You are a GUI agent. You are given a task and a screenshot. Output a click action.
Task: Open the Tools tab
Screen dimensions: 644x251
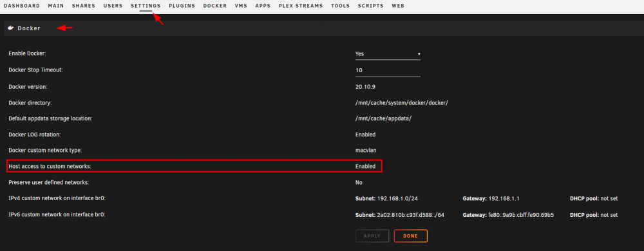[x=341, y=6]
